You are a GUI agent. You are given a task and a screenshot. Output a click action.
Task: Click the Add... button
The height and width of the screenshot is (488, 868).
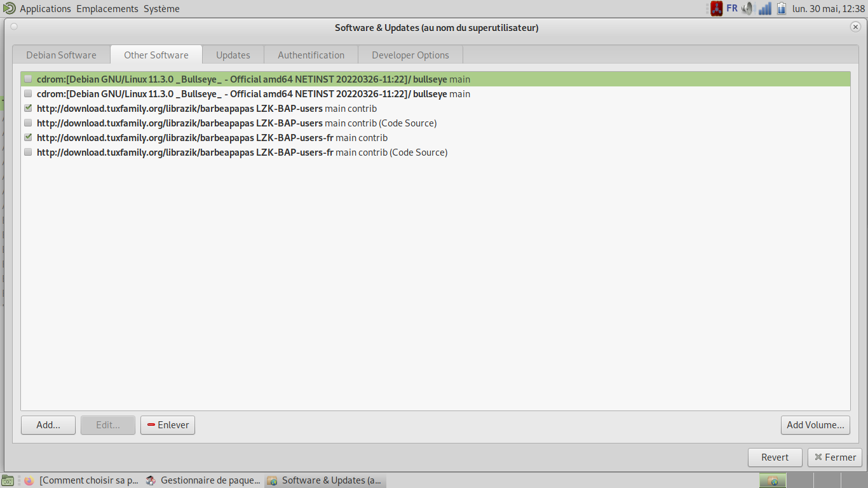click(x=48, y=425)
